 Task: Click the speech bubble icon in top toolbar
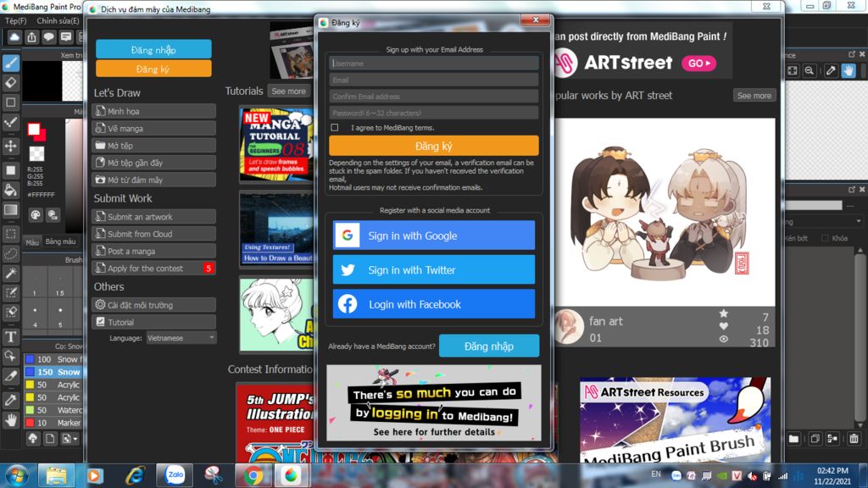[48, 37]
